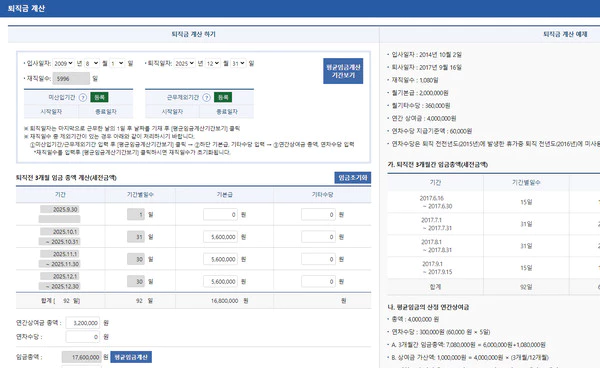Click the 평균임금계산 button
600x368 pixels.
[131, 357]
